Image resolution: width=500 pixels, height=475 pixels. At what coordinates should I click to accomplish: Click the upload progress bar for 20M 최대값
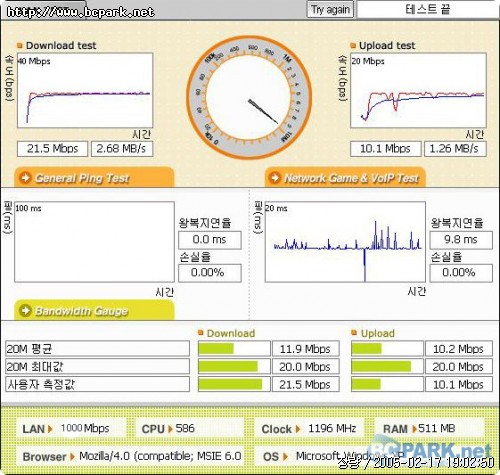pyautogui.click(x=387, y=367)
